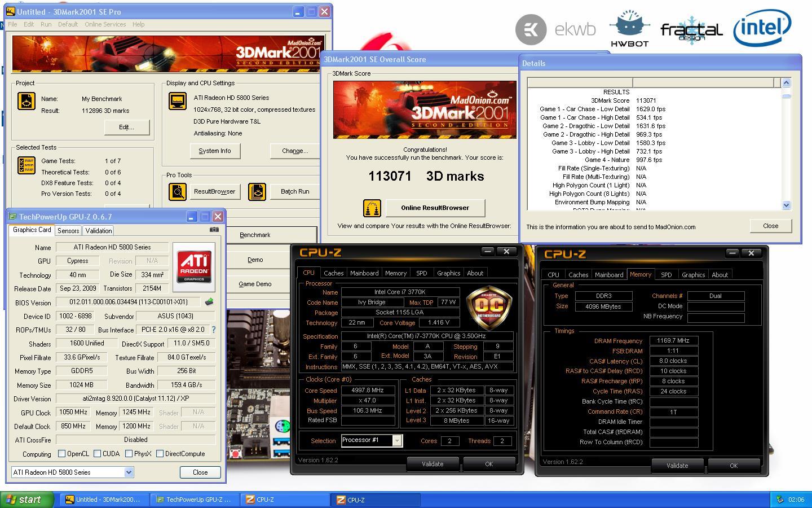Click OK in the CPU-Z Memory window
812x508 pixels.
click(x=734, y=466)
